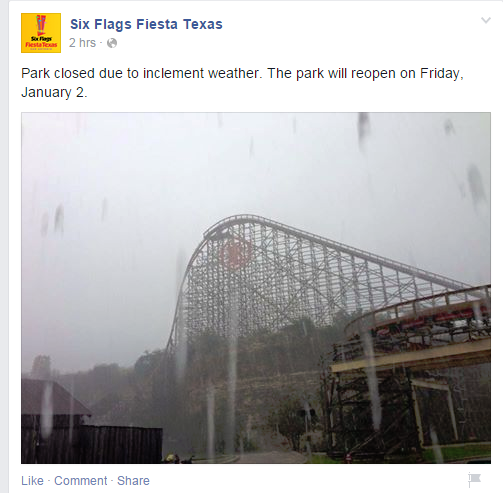The height and width of the screenshot is (493, 503).
Task: Click the Six Flags Fiesta Texas logo avatar
Action: tap(41, 33)
